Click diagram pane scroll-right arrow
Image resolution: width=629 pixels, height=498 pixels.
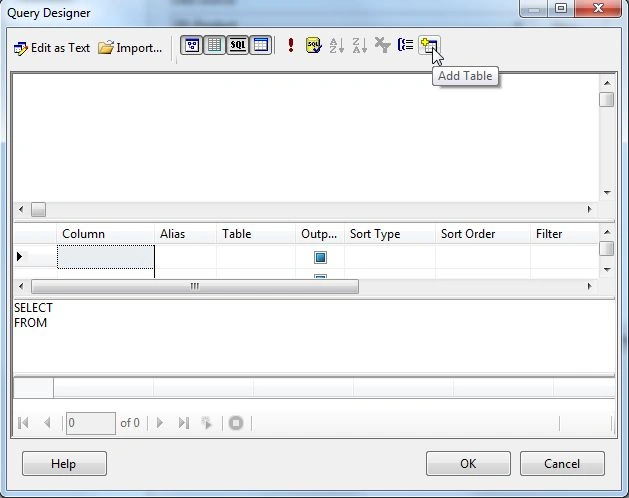(589, 209)
